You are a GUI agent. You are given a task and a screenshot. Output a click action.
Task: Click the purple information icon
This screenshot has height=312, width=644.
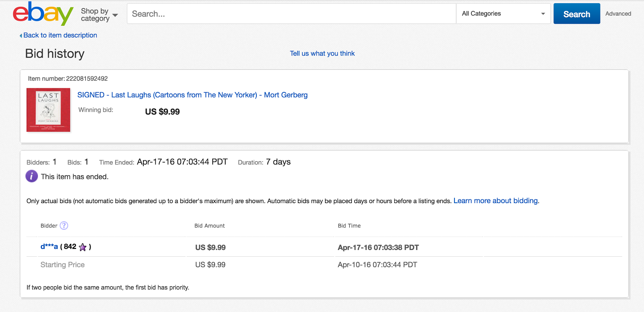(32, 176)
